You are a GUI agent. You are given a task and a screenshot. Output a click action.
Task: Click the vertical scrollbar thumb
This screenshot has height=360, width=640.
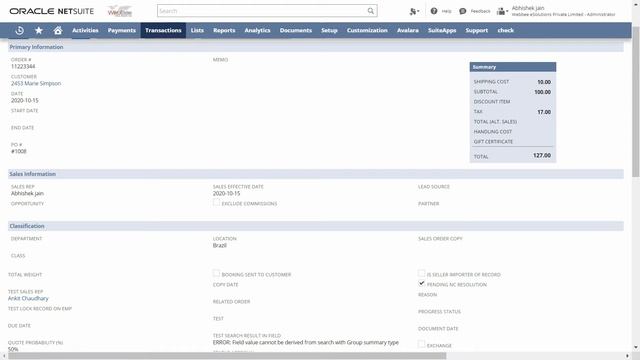tap(636, 102)
